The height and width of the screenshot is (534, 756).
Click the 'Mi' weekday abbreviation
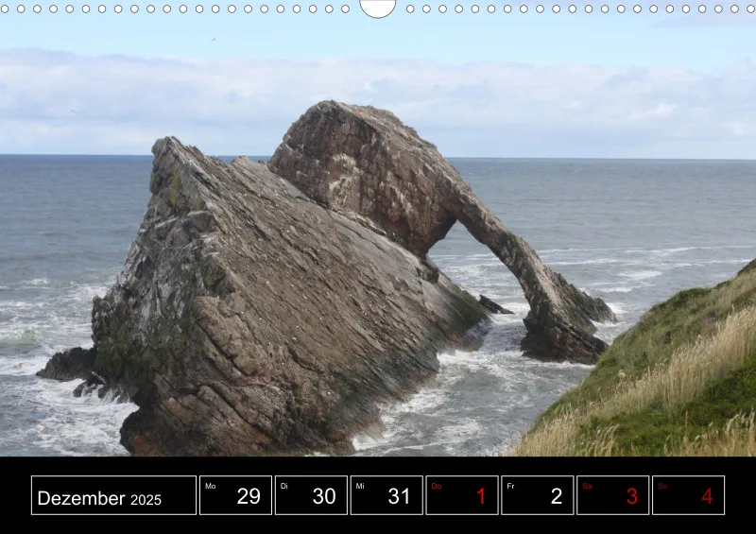pos(360,486)
